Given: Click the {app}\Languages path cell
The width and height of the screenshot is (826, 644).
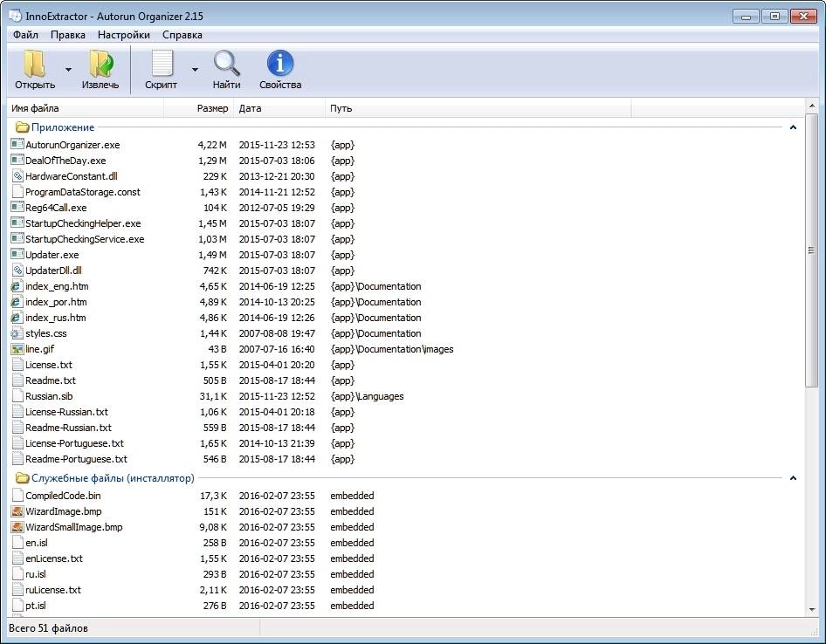Looking at the screenshot, I should (x=368, y=396).
